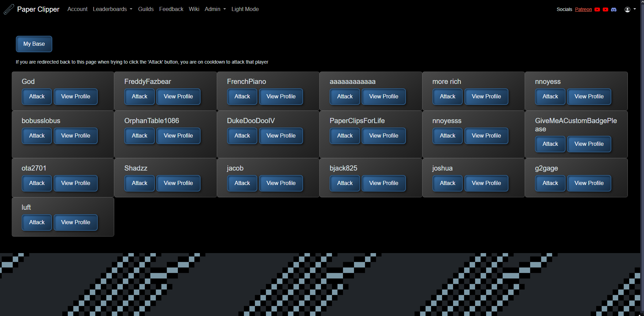Attack luft

[37, 222]
